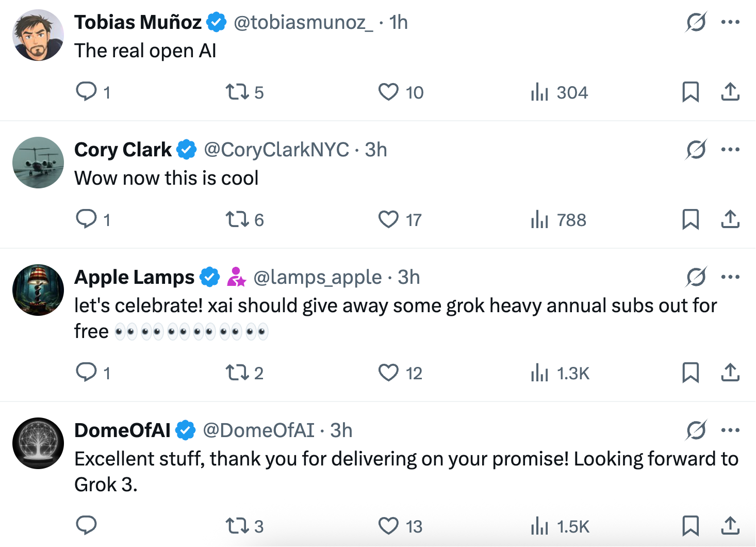The height and width of the screenshot is (547, 756).
Task: Open Tobias Muñoz's avatar picture
Action: [x=38, y=35]
